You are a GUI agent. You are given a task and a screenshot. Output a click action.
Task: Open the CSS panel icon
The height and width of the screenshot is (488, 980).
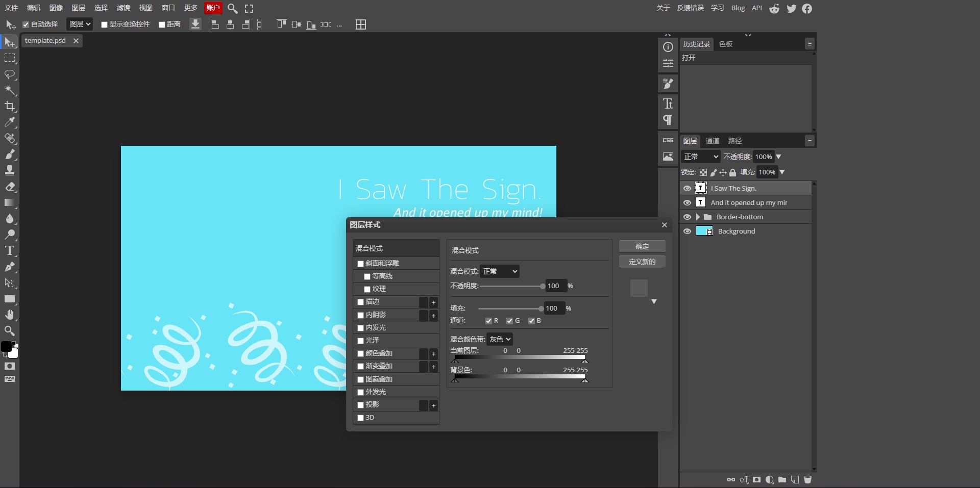[668, 140]
